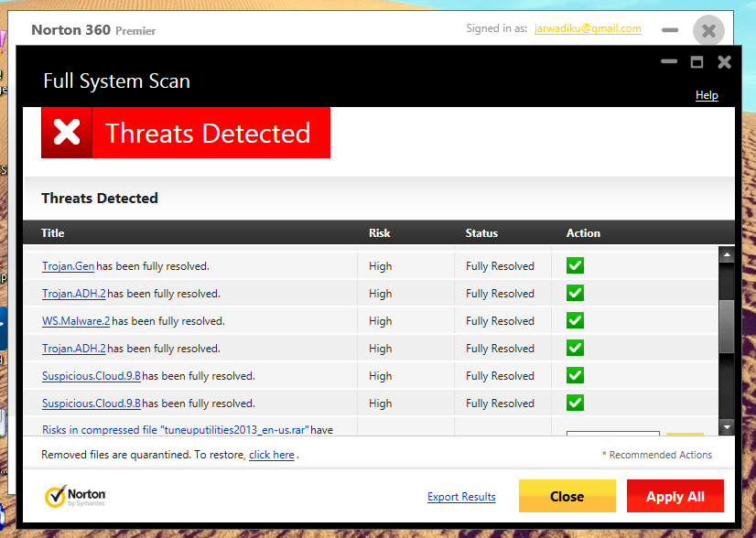This screenshot has width=756, height=538.
Task: Export the scan results
Action: pos(461,497)
